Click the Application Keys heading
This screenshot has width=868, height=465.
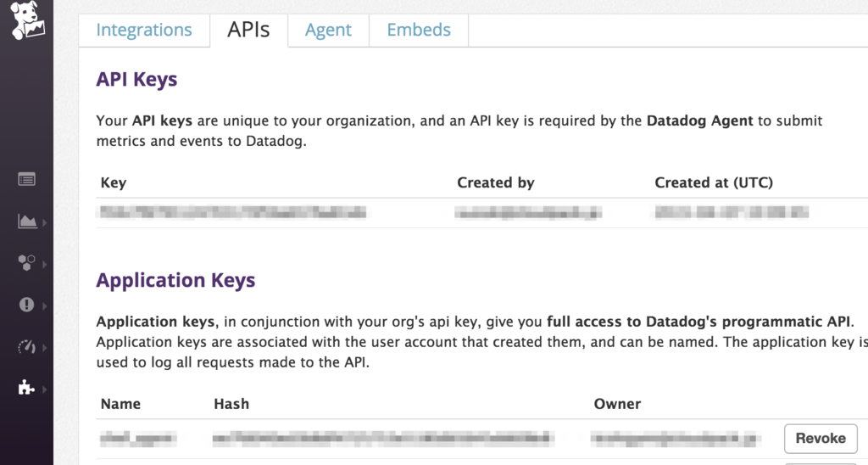coord(175,280)
